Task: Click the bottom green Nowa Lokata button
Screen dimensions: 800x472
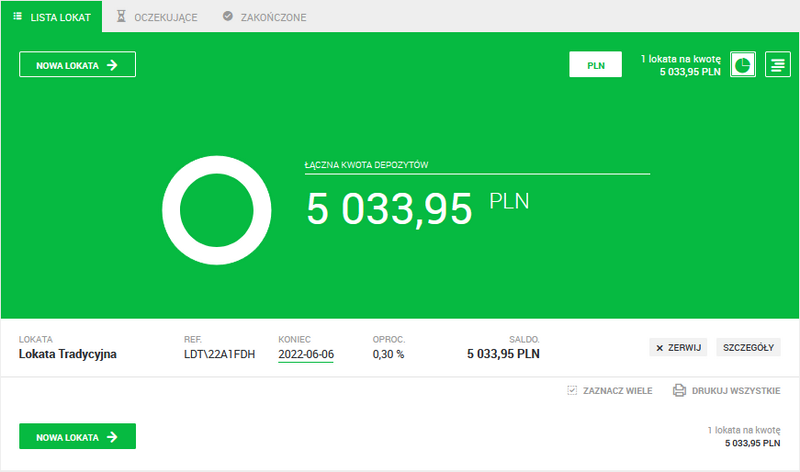Action: (77, 437)
